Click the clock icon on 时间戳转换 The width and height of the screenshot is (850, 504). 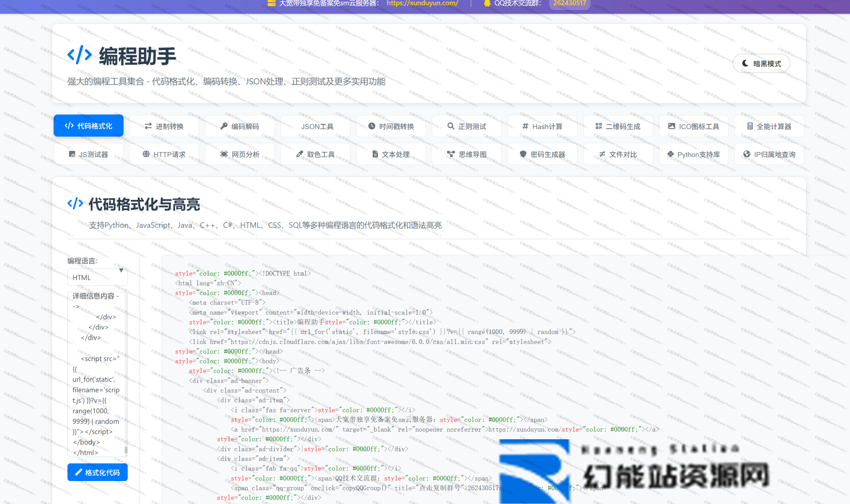coord(372,126)
